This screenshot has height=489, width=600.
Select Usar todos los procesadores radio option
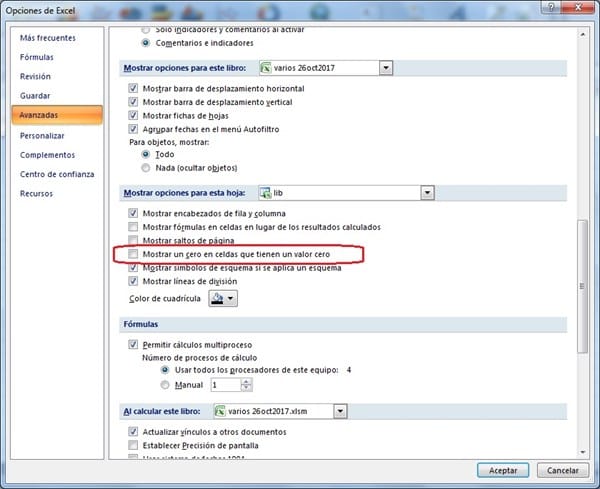[x=165, y=370]
